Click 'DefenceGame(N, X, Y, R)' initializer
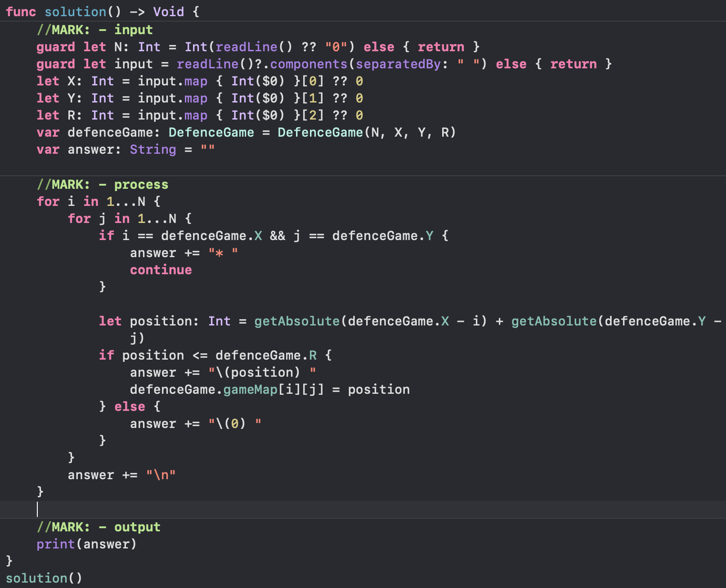The height and width of the screenshot is (588, 726). click(x=367, y=132)
